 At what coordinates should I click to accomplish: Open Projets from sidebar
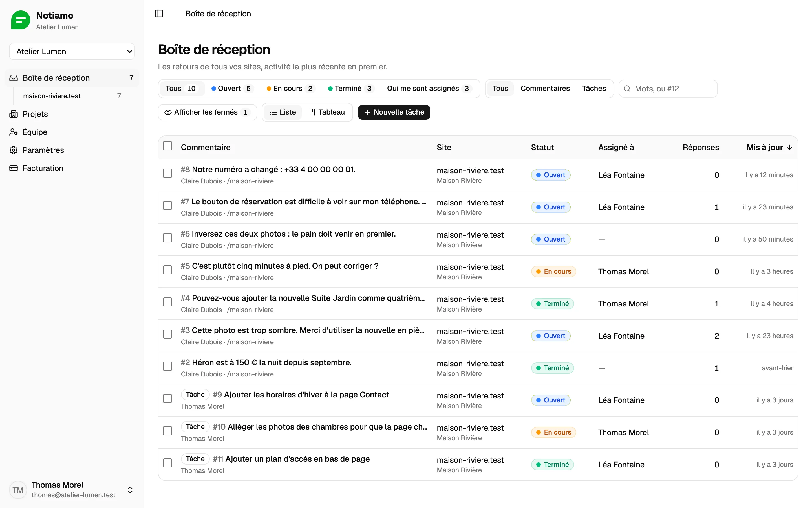point(72,114)
